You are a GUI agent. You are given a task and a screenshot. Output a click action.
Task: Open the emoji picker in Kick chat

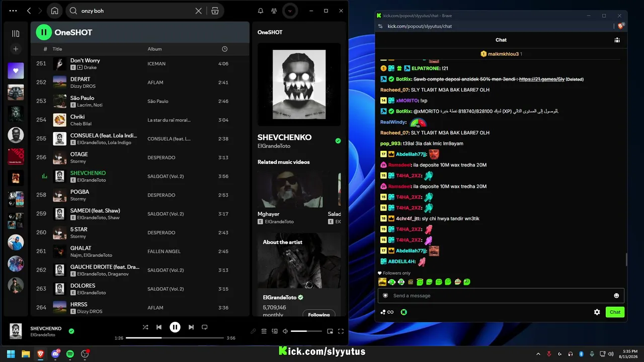coord(616,296)
